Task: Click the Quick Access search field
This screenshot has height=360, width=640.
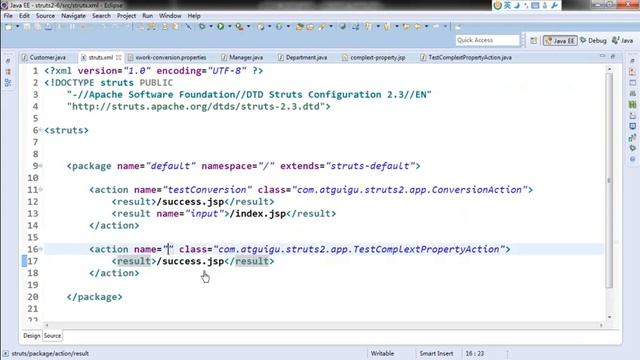Action: [487, 40]
